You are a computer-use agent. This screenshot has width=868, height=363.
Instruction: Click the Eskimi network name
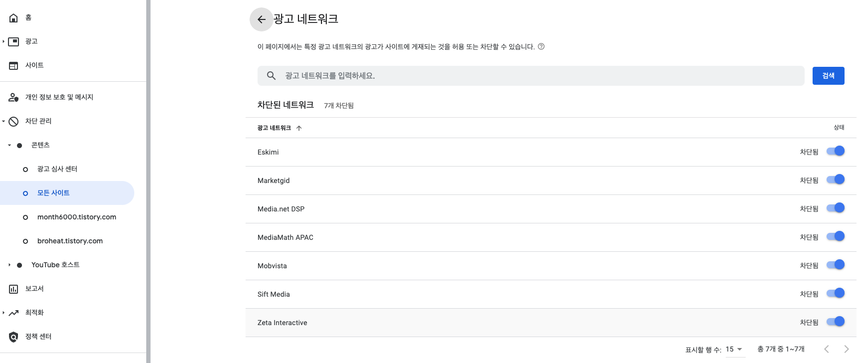[x=268, y=152]
